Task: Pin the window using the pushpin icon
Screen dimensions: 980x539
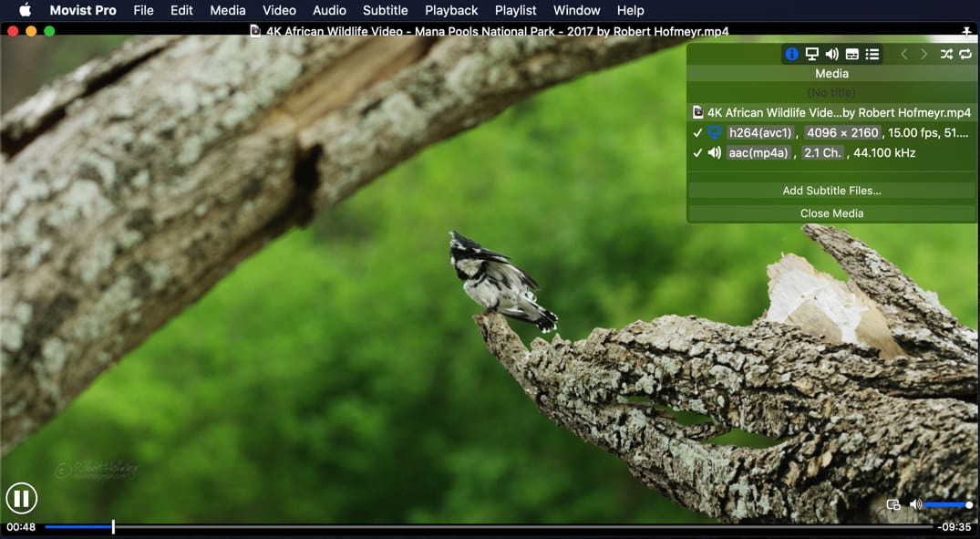Action: tap(966, 32)
